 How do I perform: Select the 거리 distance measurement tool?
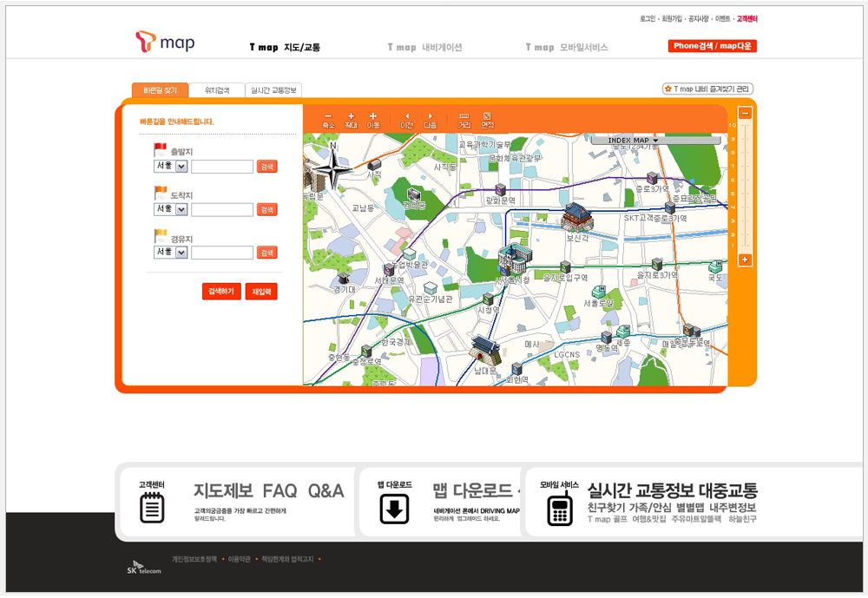click(x=464, y=120)
